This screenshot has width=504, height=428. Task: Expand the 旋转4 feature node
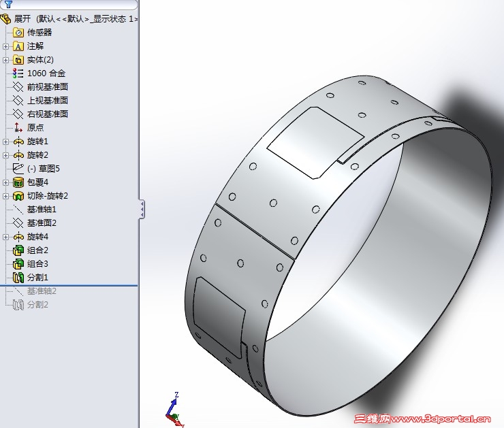click(x=5, y=237)
